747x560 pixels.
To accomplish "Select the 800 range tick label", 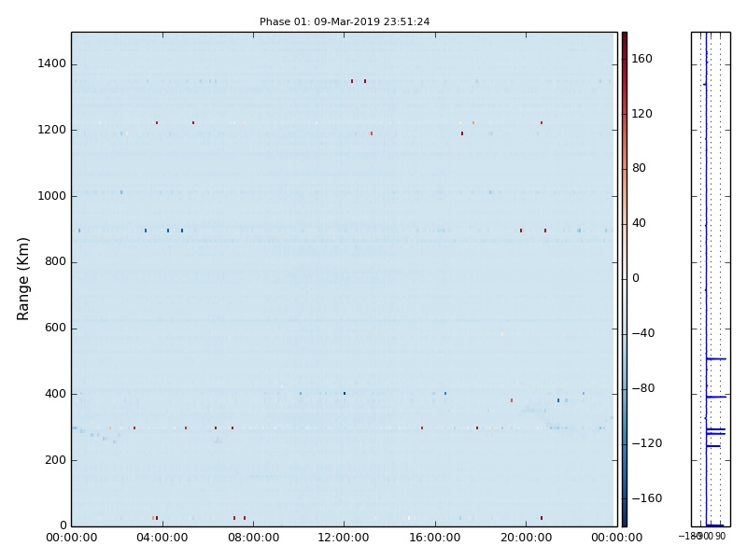I will coord(55,261).
